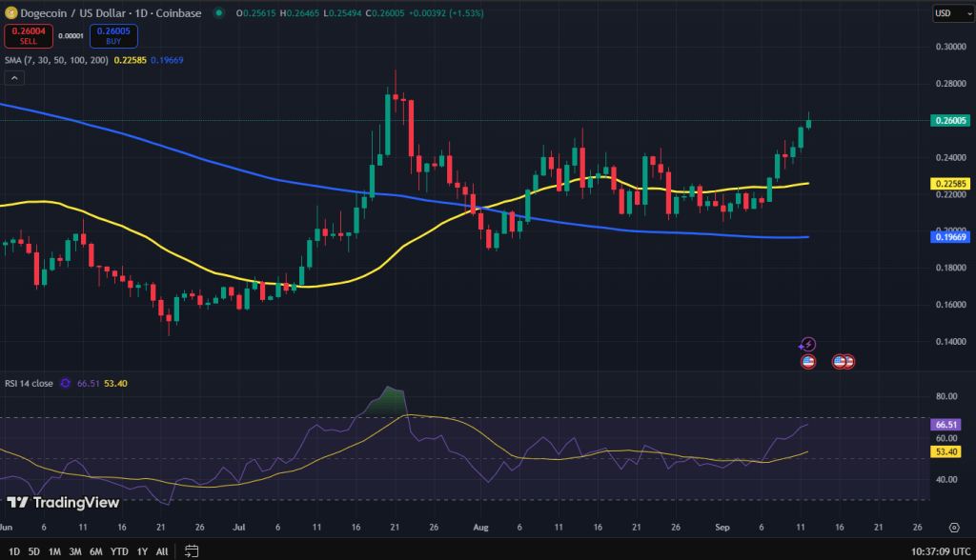Show the All time range
The image size is (976, 560).
coord(162,551)
